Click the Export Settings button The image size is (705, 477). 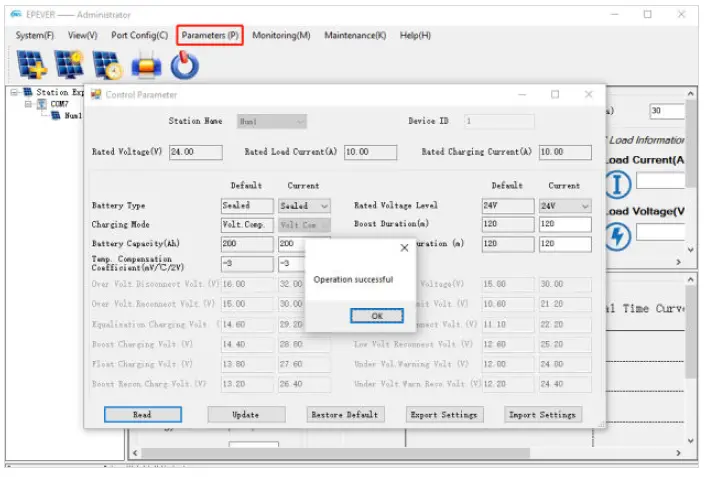445,414
